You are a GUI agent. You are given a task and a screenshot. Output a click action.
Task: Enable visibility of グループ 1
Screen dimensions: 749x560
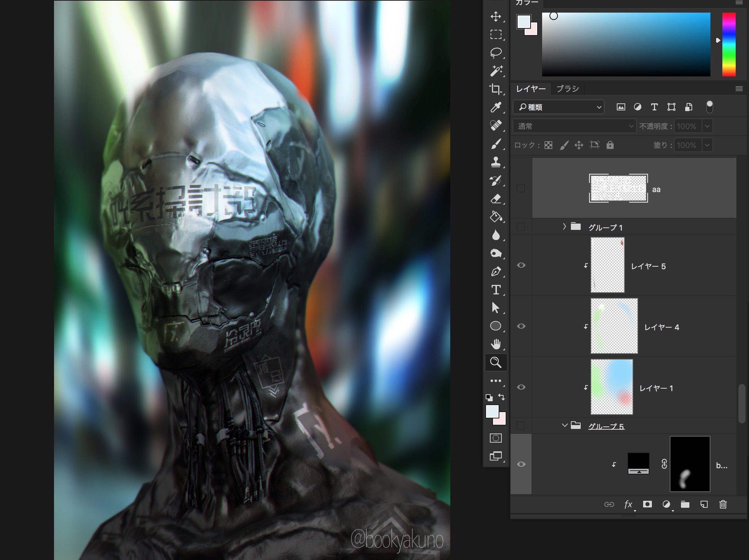(x=521, y=226)
